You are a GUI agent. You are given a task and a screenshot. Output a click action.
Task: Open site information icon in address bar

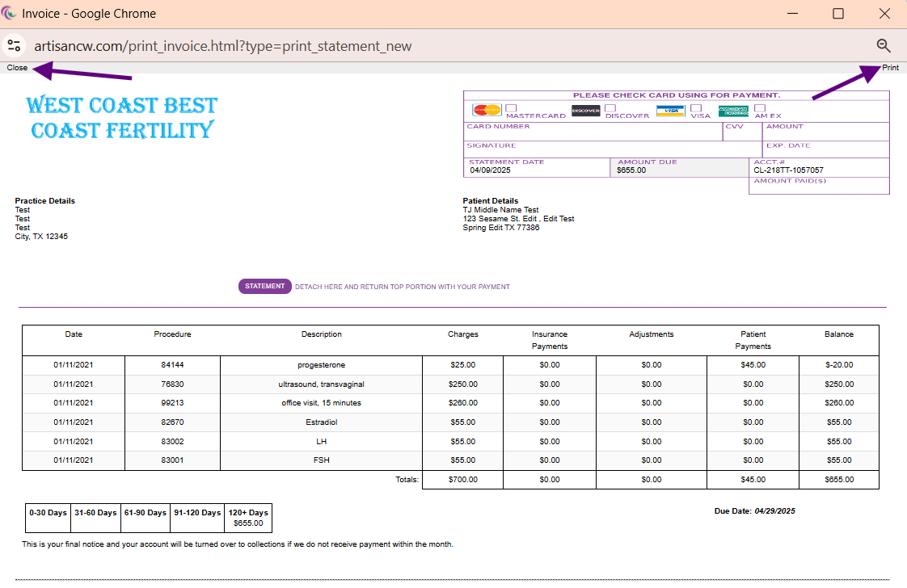point(14,46)
